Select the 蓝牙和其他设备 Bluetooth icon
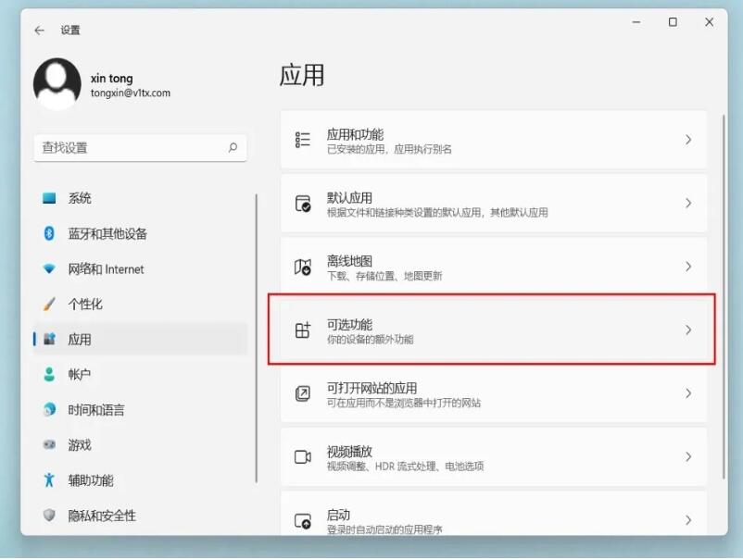This screenshot has height=560, width=743. (49, 233)
